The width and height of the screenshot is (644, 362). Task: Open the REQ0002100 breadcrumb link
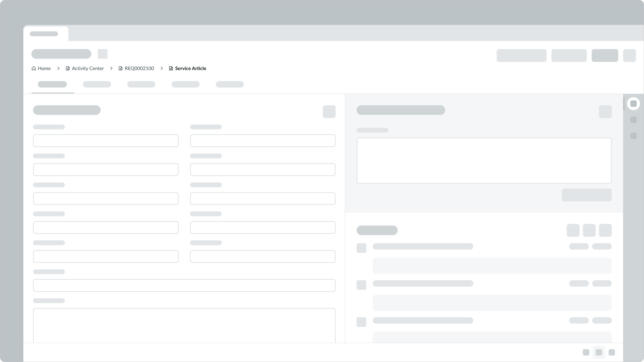point(139,68)
